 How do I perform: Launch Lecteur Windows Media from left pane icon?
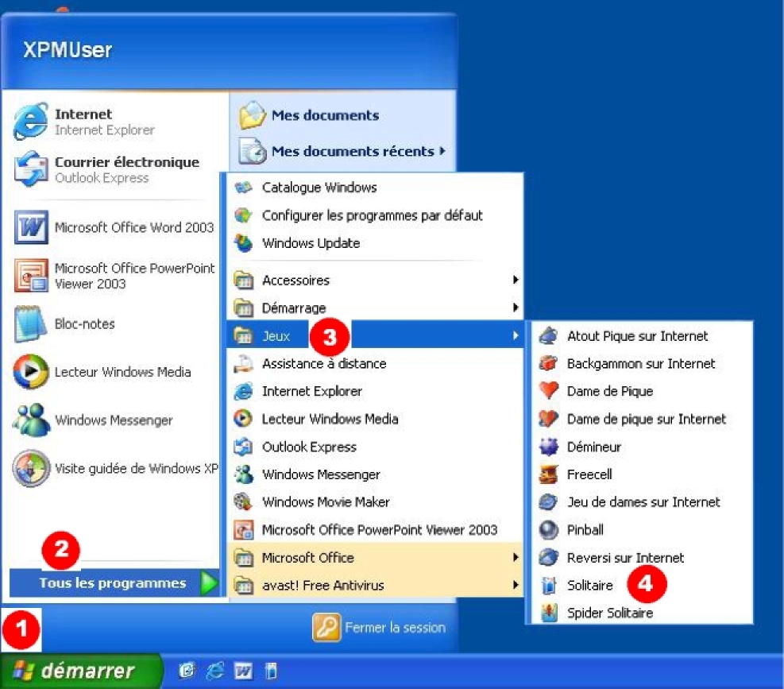coord(31,372)
